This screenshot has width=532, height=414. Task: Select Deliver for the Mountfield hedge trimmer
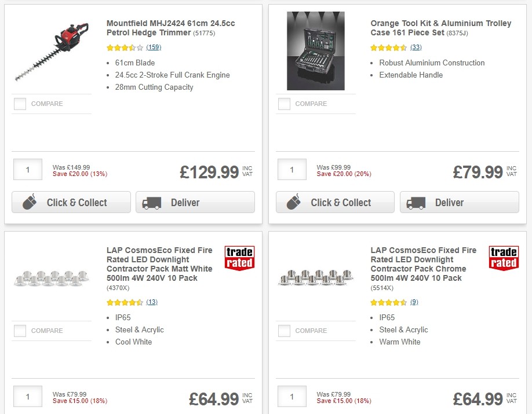[x=195, y=202]
